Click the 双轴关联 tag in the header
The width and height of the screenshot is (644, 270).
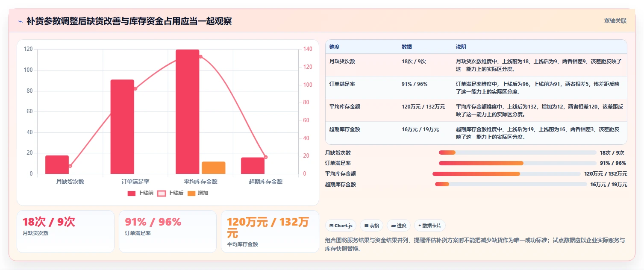pyautogui.click(x=615, y=21)
